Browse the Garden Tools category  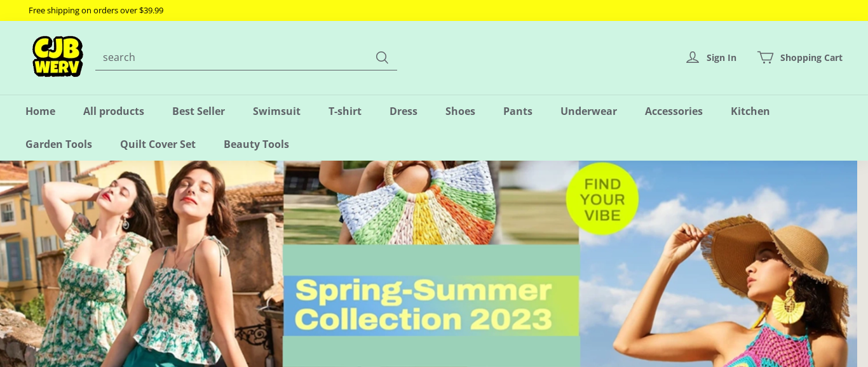click(x=58, y=144)
